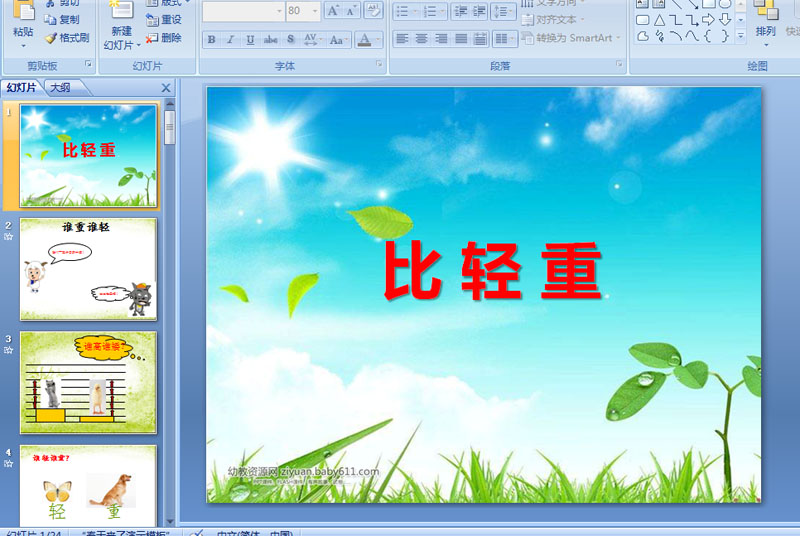
Task: Open New Slide 新建幻灯片 dropdown
Action: coord(122,39)
